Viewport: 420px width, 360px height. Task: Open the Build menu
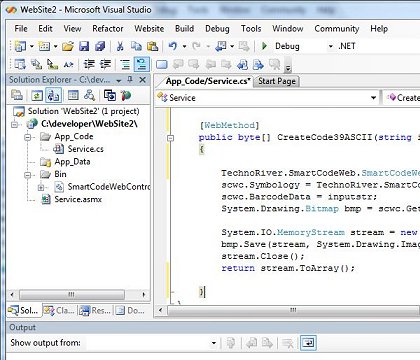pos(184,29)
